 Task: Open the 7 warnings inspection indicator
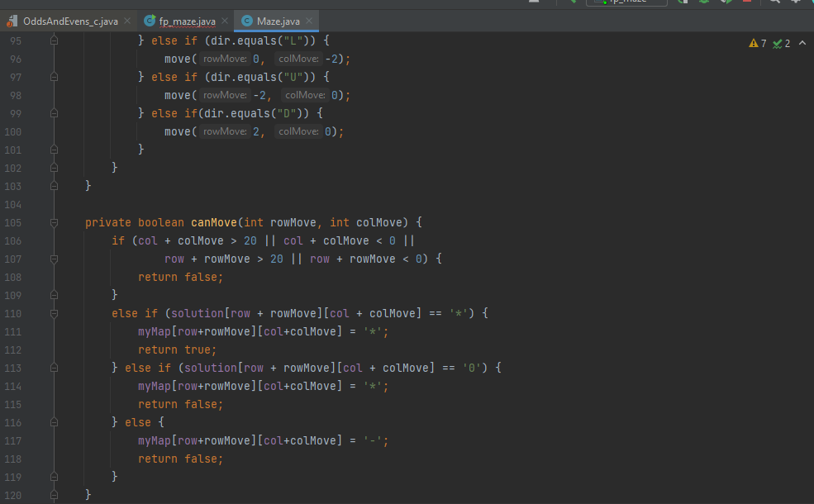pos(758,43)
